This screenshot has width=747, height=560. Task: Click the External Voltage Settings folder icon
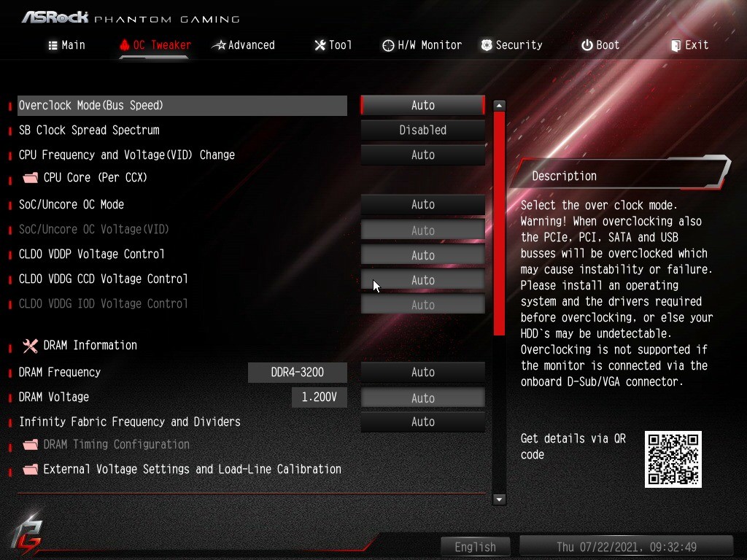coord(30,470)
